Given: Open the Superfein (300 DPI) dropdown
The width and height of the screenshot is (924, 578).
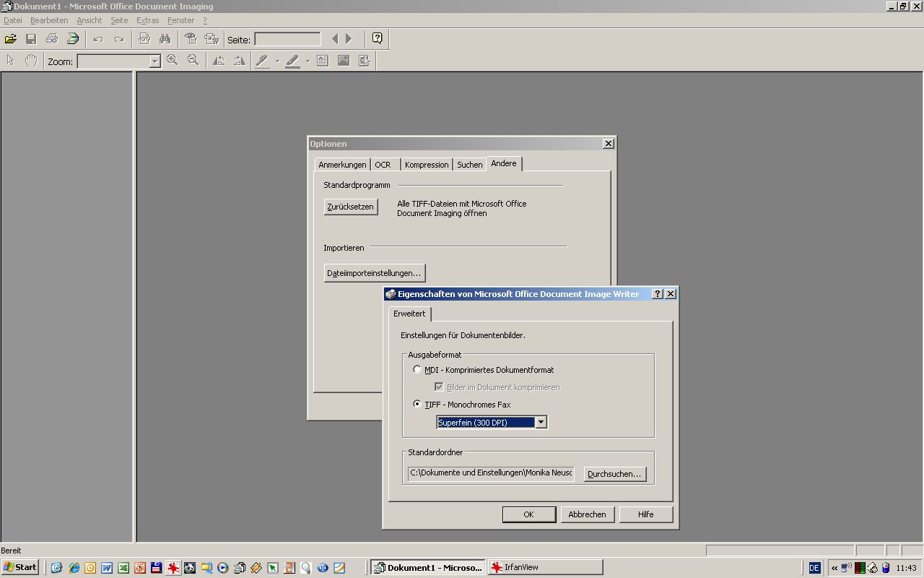Looking at the screenshot, I should coord(541,422).
